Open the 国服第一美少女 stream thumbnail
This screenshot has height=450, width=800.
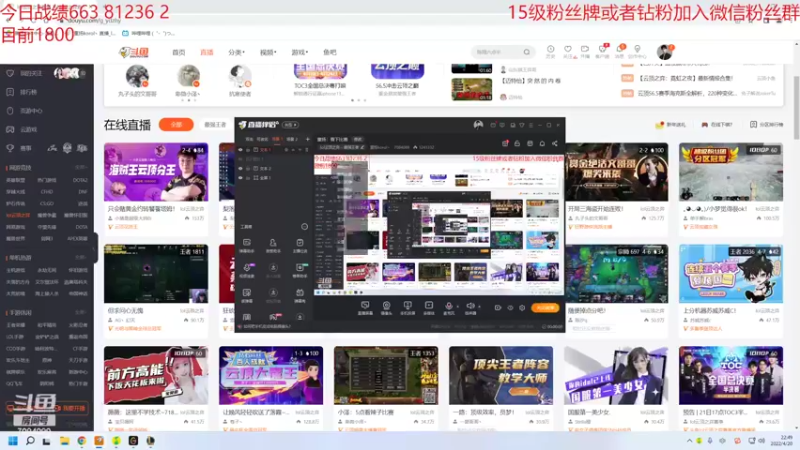click(x=616, y=376)
